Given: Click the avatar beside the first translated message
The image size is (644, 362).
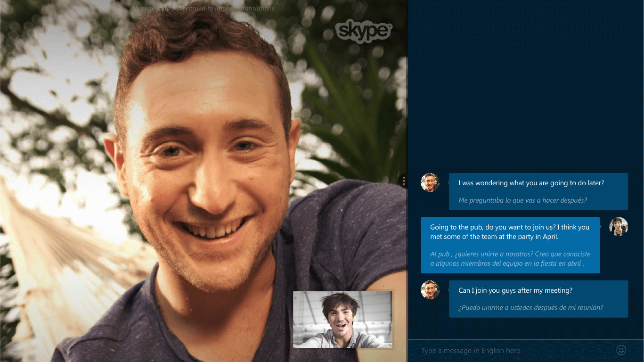Looking at the screenshot, I should pos(430,182).
